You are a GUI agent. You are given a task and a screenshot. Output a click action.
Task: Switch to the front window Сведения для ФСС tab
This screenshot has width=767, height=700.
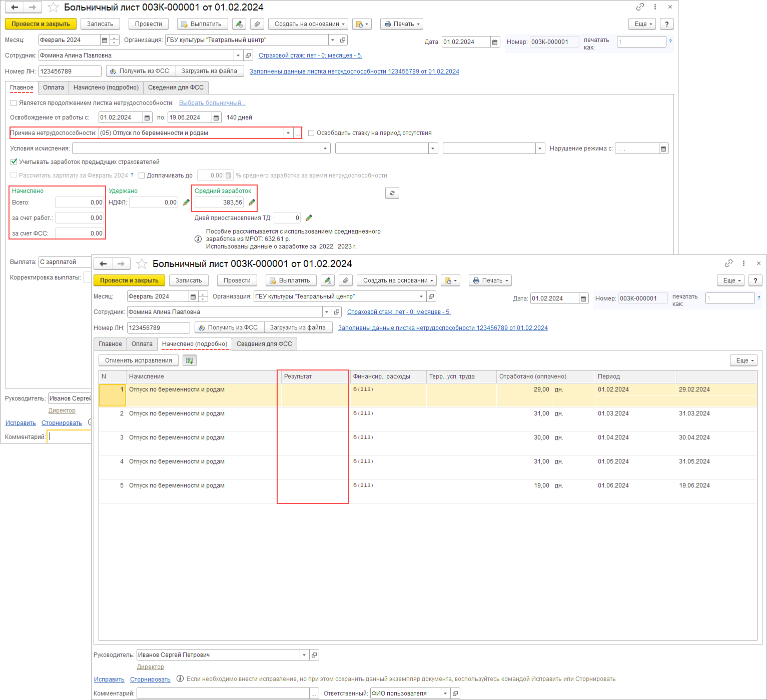264,344
